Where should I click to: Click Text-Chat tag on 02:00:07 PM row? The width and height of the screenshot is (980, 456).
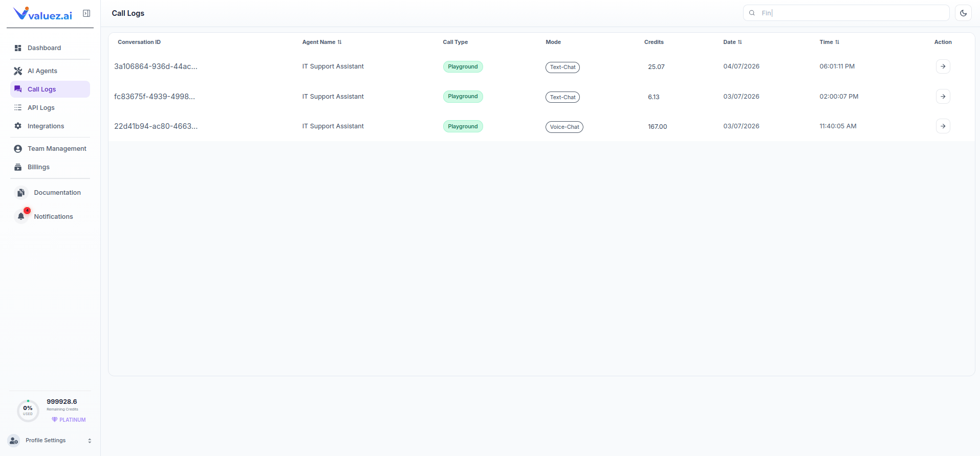click(562, 97)
